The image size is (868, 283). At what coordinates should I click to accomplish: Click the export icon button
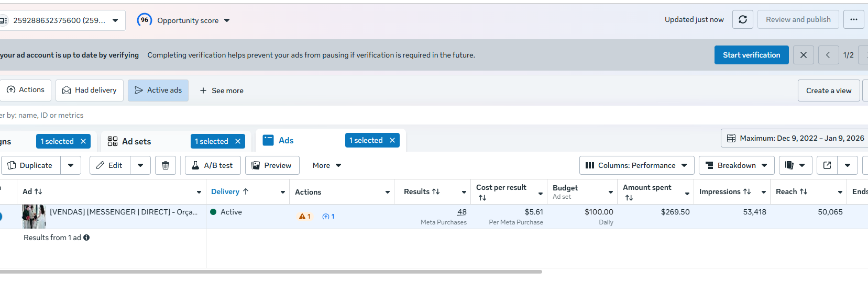tap(827, 165)
